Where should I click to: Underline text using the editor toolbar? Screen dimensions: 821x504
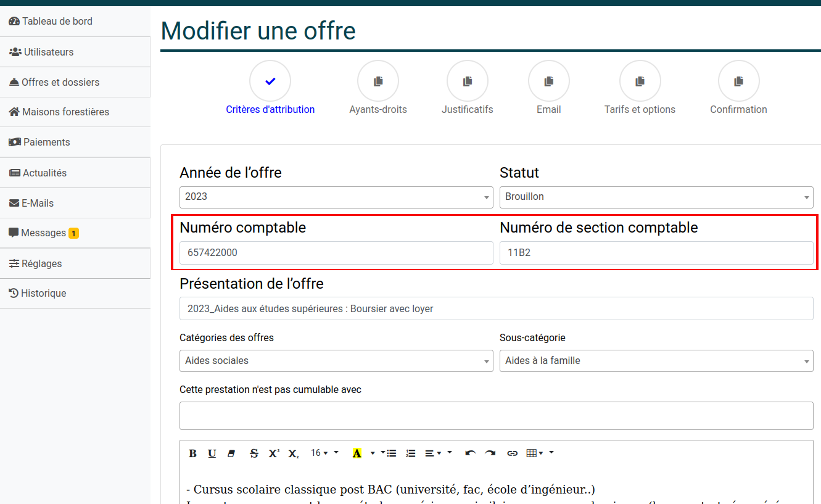click(x=212, y=453)
